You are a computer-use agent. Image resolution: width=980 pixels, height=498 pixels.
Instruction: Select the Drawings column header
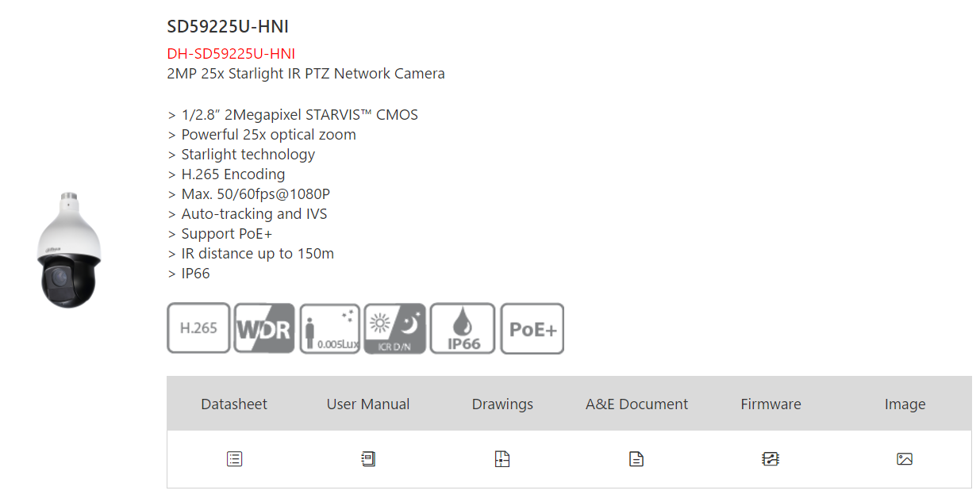click(x=502, y=404)
